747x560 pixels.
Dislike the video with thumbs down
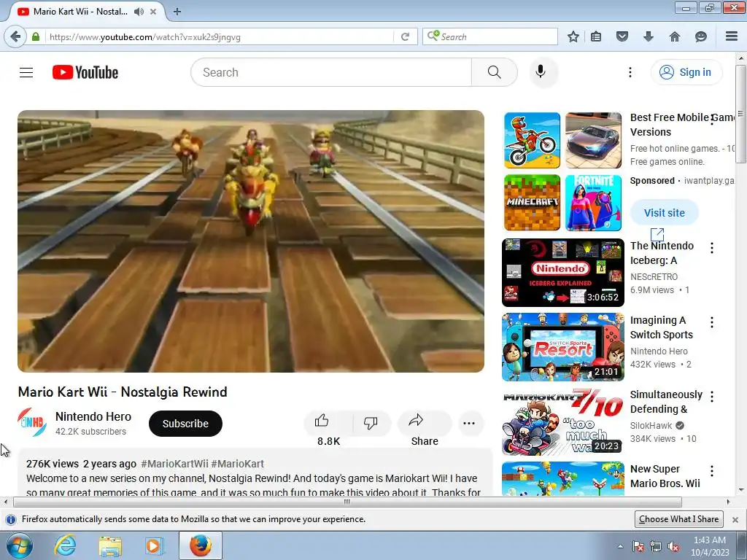coord(371,423)
